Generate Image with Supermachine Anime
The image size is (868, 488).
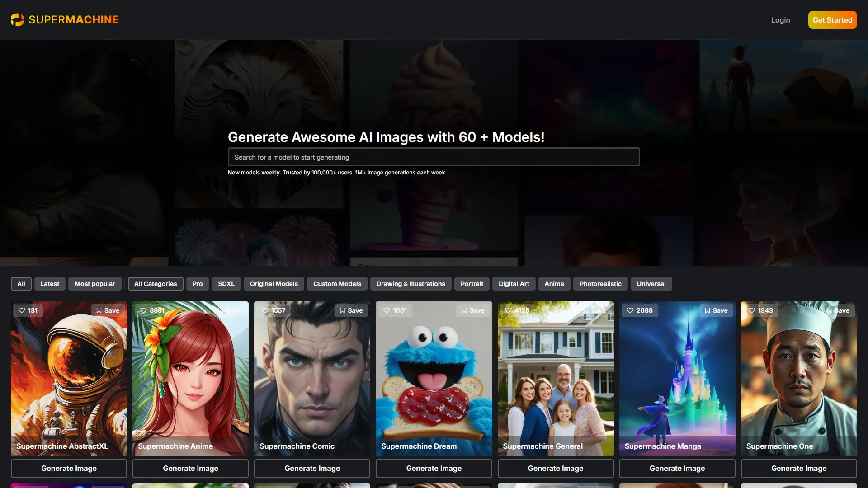(190, 469)
